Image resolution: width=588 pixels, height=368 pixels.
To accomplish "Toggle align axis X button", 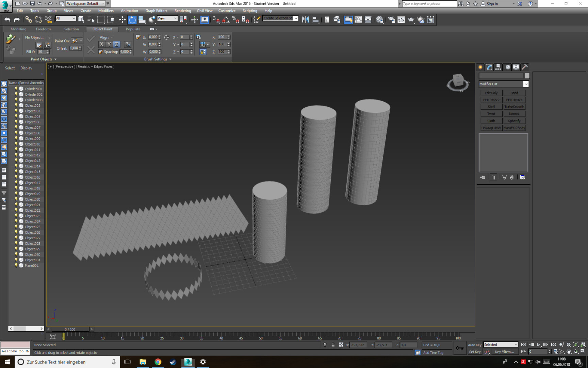I will tap(101, 44).
